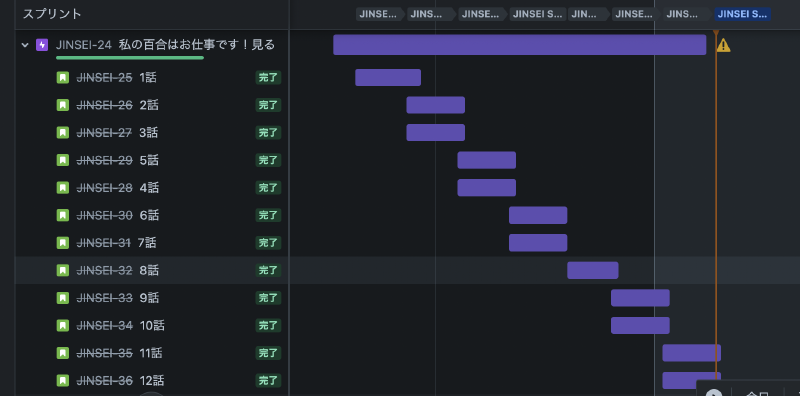The height and width of the screenshot is (396, 800).
Task: Click the story icon for JINSEI-34
Action: [x=63, y=325]
